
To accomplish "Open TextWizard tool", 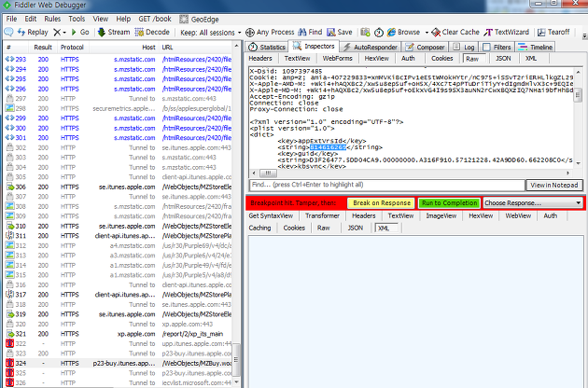I will click(x=506, y=33).
